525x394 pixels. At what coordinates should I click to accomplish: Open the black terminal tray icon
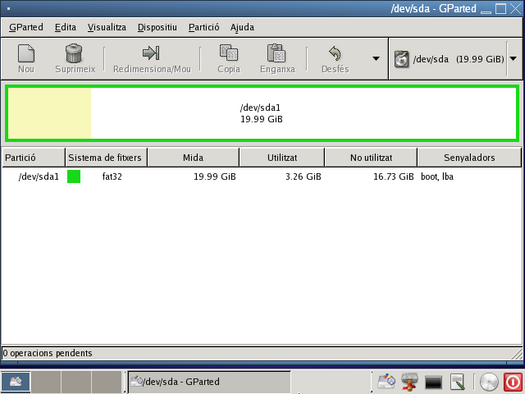[x=433, y=382]
